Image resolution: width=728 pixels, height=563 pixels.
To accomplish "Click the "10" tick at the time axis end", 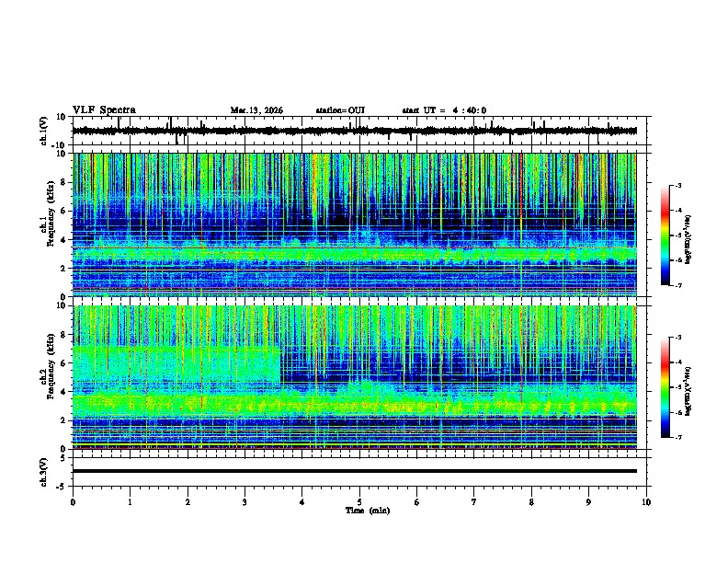I will (x=646, y=502).
